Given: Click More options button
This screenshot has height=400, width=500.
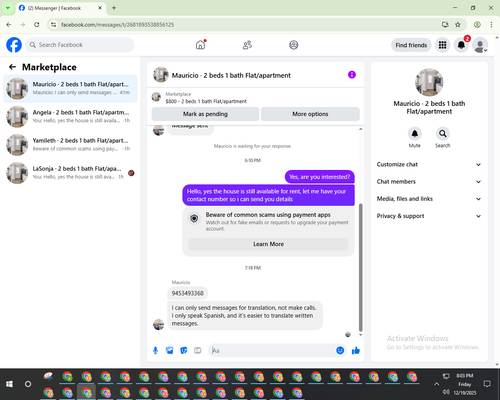Looking at the screenshot, I should coord(310,114).
